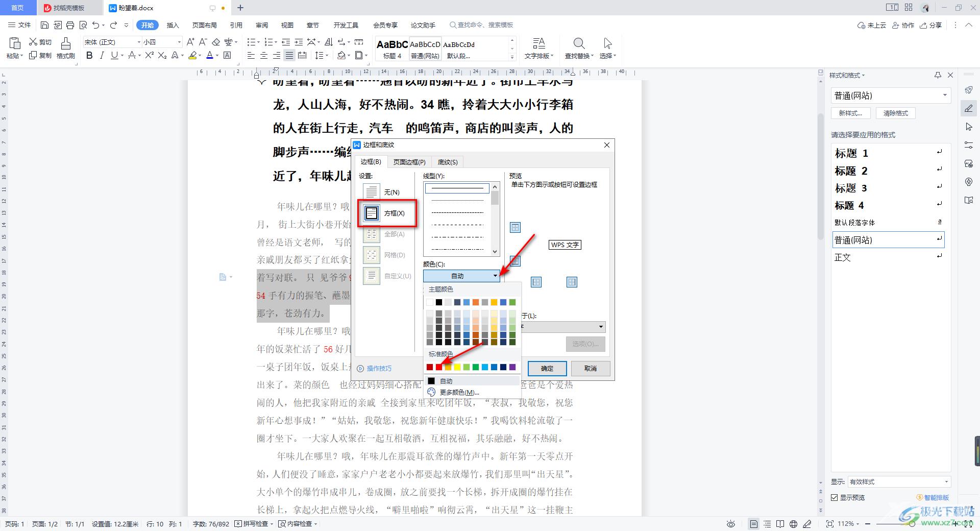Screen dimensions: 980x531
Task: Select the solid line style in 线型 list
Action: 457,188
